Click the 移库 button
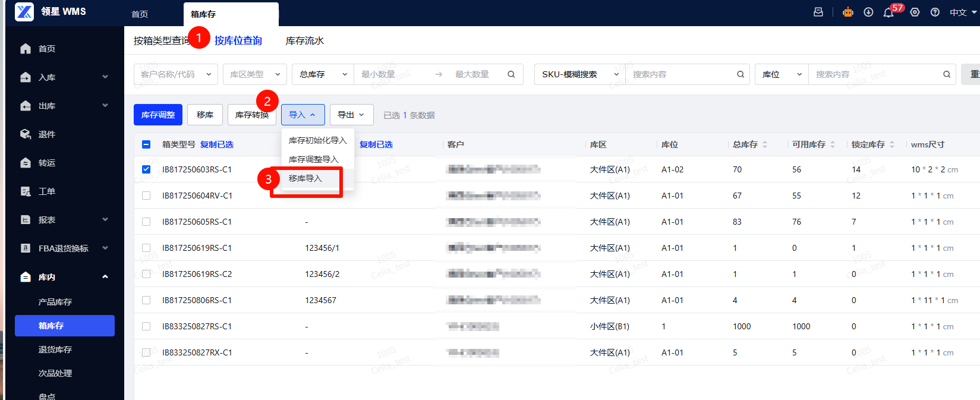The width and height of the screenshot is (980, 400). [x=205, y=115]
